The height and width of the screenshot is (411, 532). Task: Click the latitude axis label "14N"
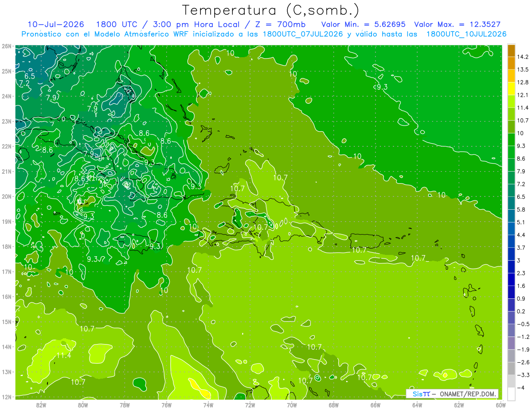[x=6, y=347]
